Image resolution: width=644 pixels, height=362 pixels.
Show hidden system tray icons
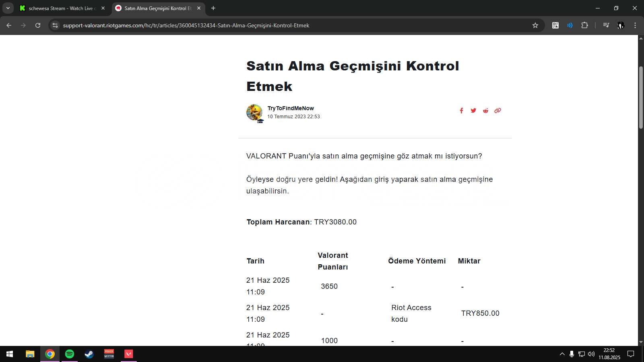click(562, 354)
